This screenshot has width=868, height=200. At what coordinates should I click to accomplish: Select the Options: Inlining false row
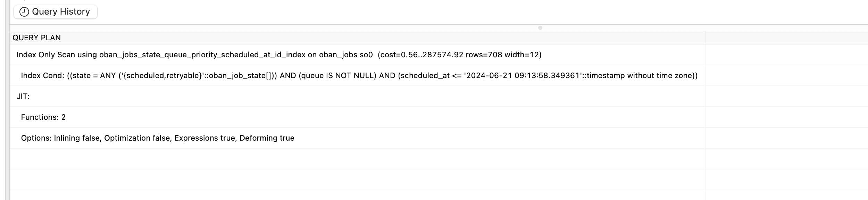pyautogui.click(x=357, y=138)
